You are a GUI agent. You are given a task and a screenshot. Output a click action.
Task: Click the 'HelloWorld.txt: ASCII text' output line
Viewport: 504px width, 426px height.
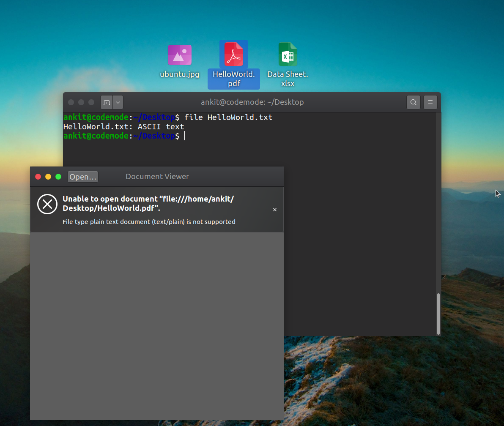pos(123,126)
